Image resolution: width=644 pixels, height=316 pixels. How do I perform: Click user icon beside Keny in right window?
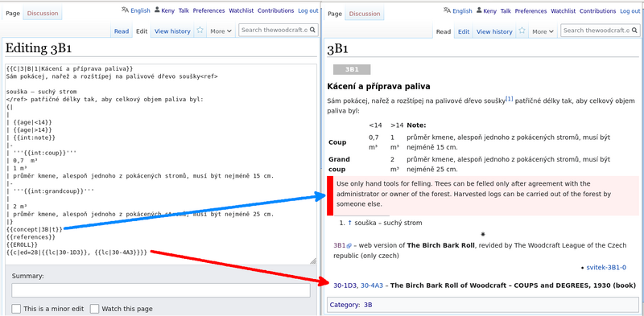[x=479, y=10]
